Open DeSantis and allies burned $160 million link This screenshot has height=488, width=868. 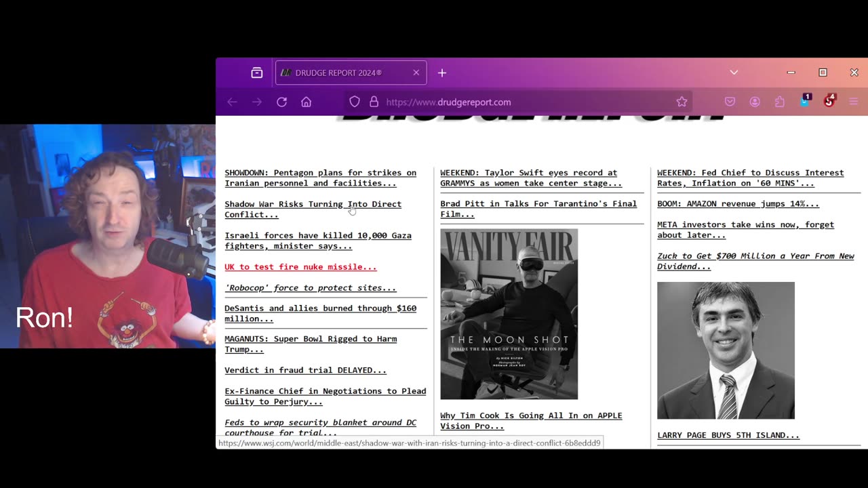[320, 313]
